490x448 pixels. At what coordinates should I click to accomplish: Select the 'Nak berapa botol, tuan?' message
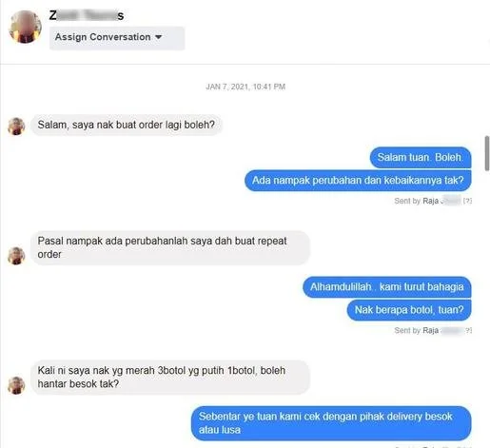[409, 310]
